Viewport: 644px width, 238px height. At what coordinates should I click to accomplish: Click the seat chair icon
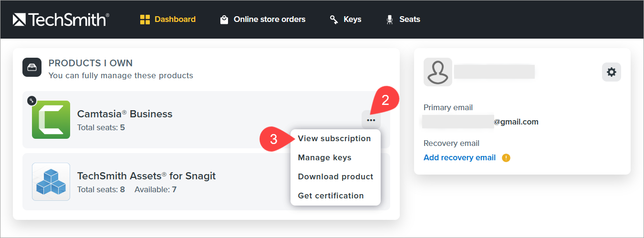click(390, 20)
